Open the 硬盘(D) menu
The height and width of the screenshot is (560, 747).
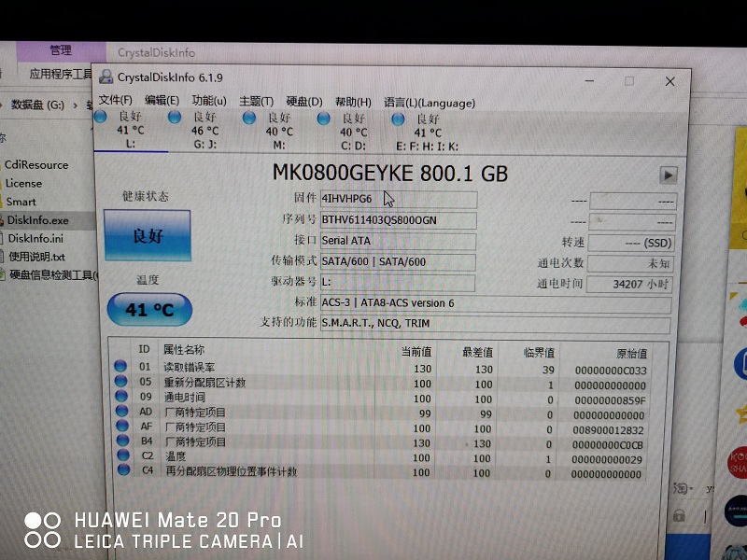point(304,102)
